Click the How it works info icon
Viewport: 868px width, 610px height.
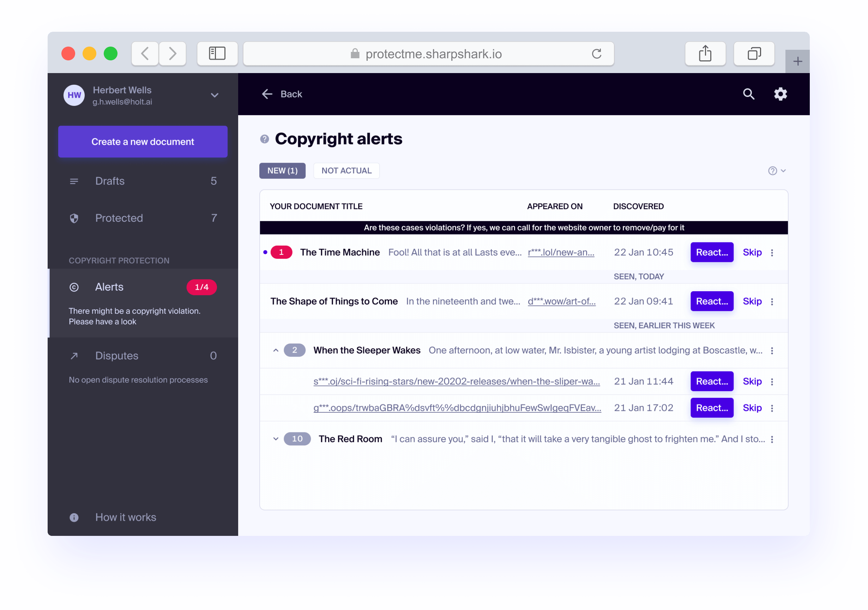point(74,518)
